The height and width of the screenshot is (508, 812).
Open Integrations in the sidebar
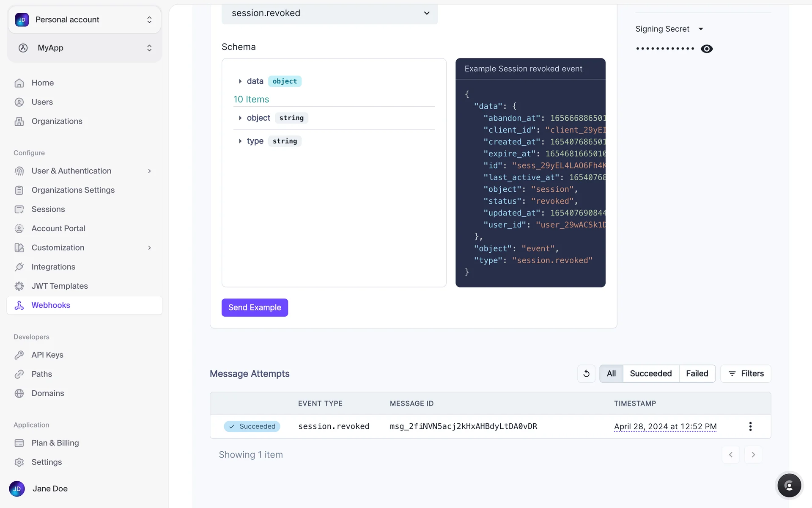click(x=53, y=267)
